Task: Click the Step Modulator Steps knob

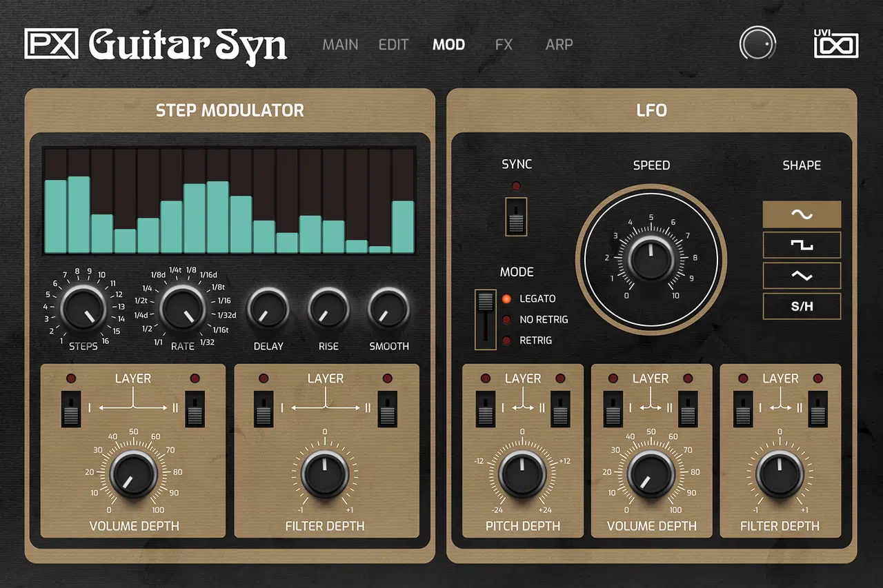Action: [83, 307]
